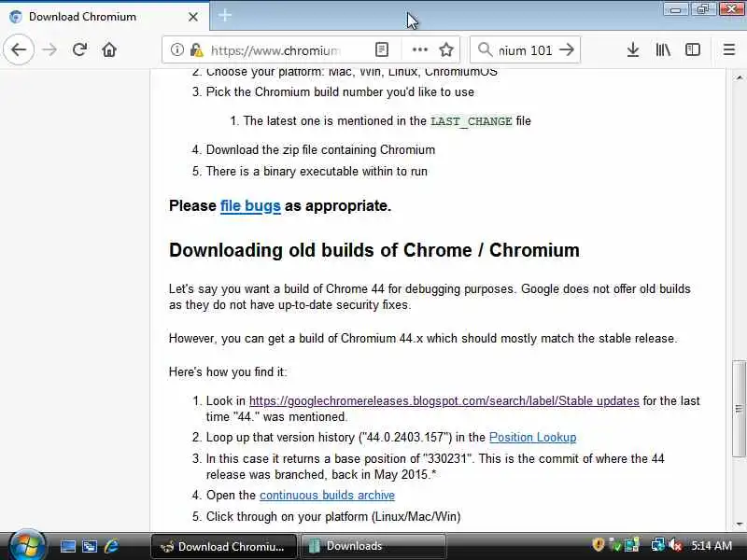
Task: Show site information icon in address bar
Action: click(176, 49)
